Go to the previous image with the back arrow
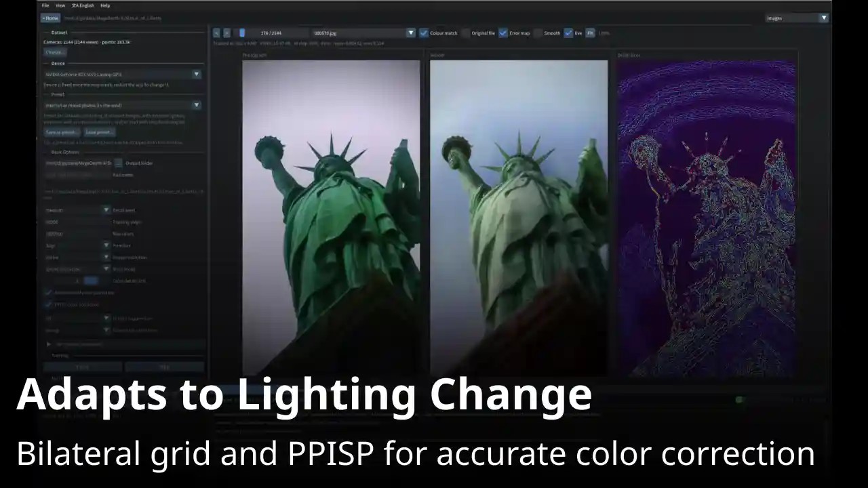 [216, 33]
